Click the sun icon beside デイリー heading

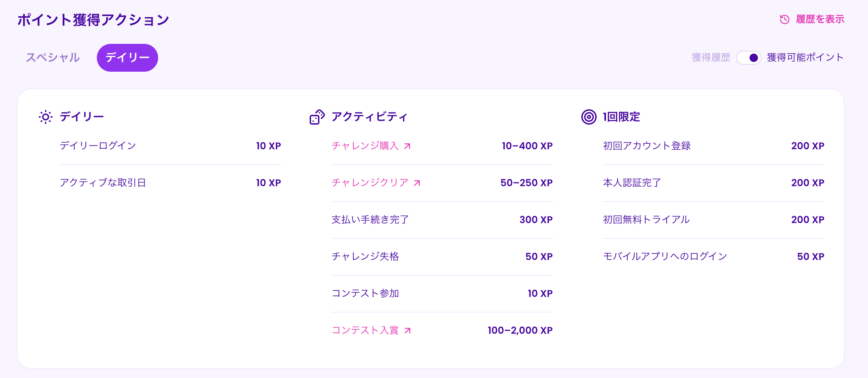click(46, 117)
